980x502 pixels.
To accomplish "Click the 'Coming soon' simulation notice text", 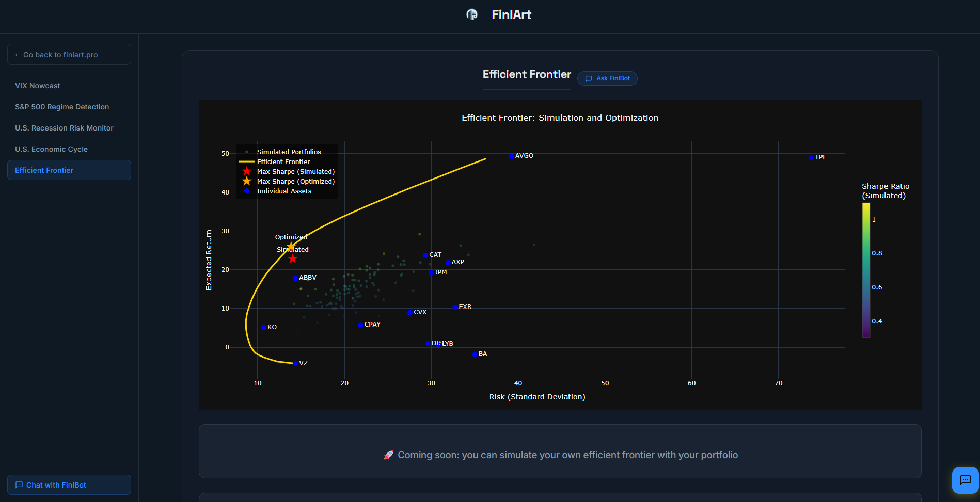I will tap(567, 455).
